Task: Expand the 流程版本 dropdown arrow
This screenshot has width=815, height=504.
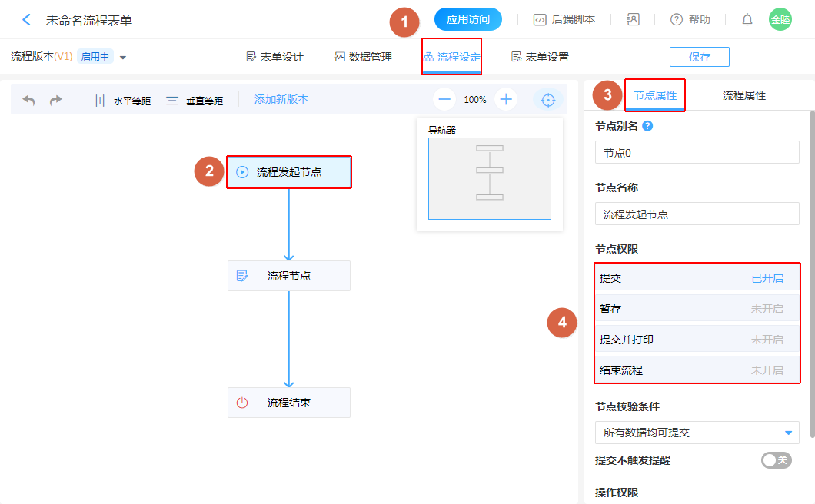Action: pyautogui.click(x=123, y=58)
